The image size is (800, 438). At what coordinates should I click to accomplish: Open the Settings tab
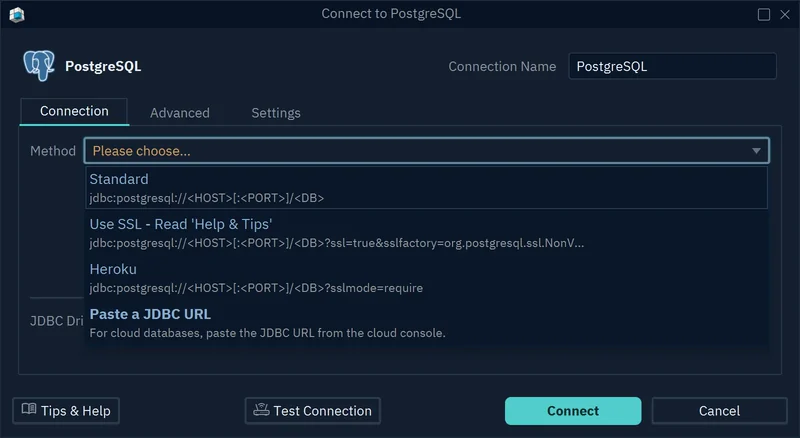(x=276, y=113)
